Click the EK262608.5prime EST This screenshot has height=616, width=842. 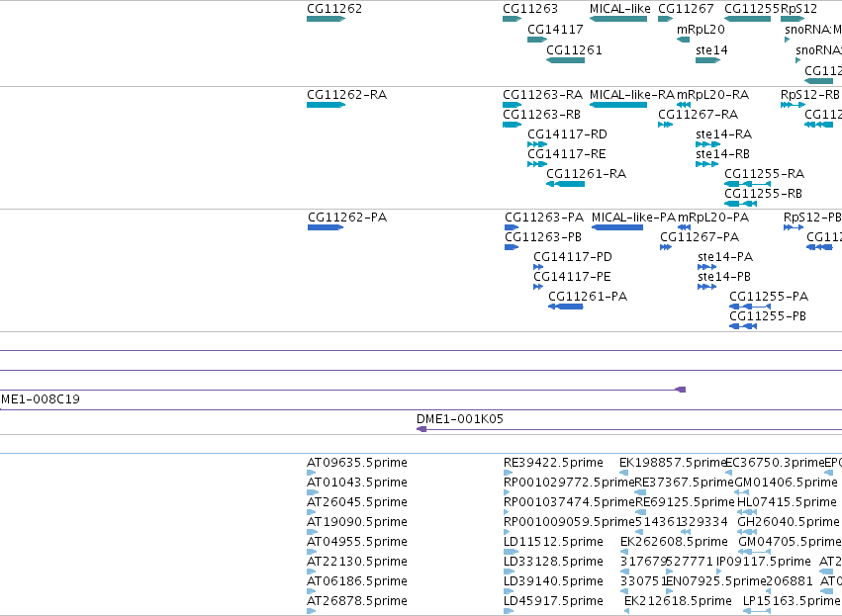coord(624,552)
